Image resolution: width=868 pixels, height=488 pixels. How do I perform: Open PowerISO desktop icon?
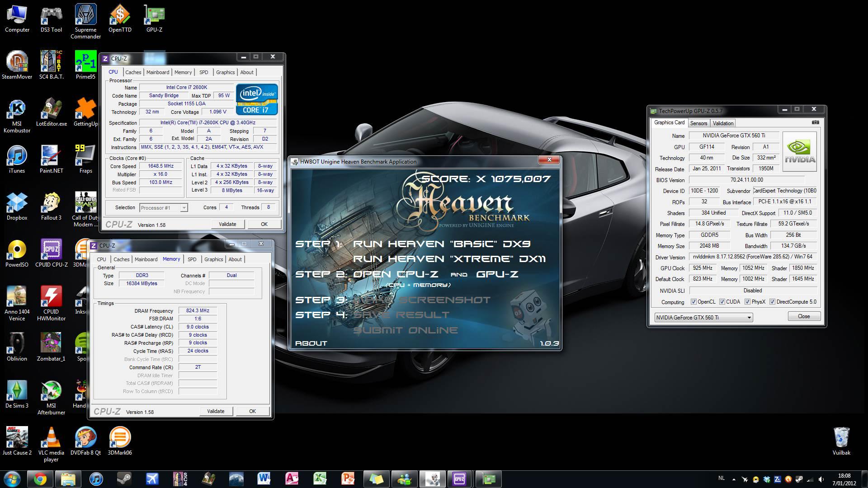click(x=17, y=253)
